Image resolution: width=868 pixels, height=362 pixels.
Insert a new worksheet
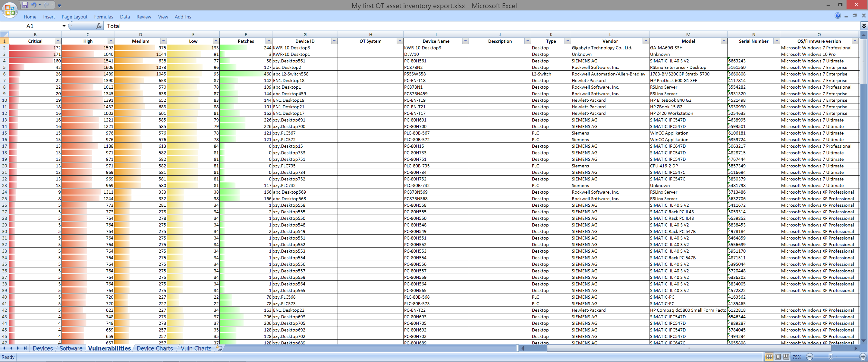(x=219, y=348)
